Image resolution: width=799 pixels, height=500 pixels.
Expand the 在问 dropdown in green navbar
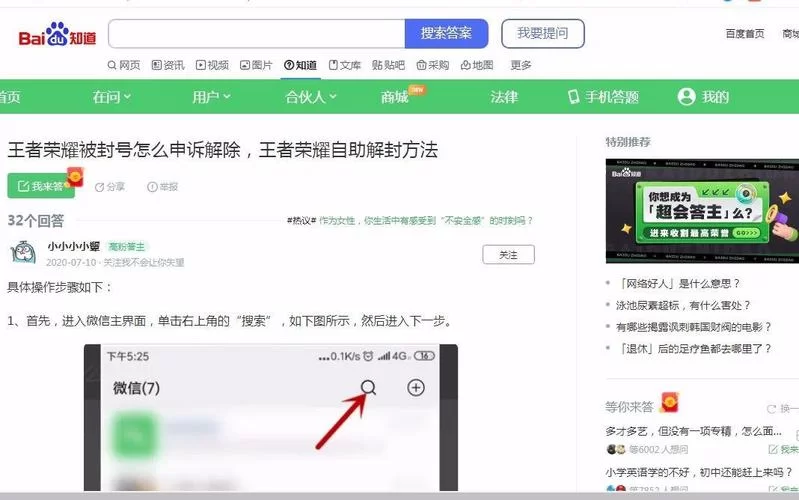click(x=112, y=97)
